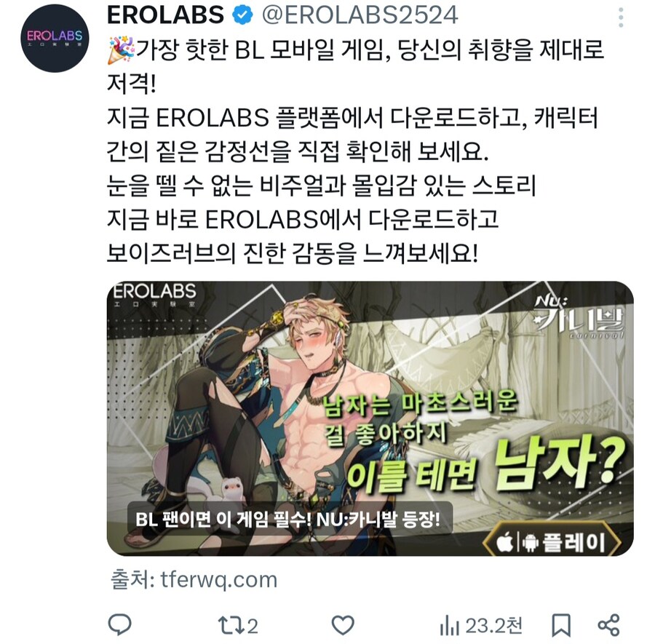Image resolution: width=655 pixels, height=644 pixels.
Task: Tap the BL 팬이면 이 게임 필수 caption bar
Action: [x=290, y=520]
